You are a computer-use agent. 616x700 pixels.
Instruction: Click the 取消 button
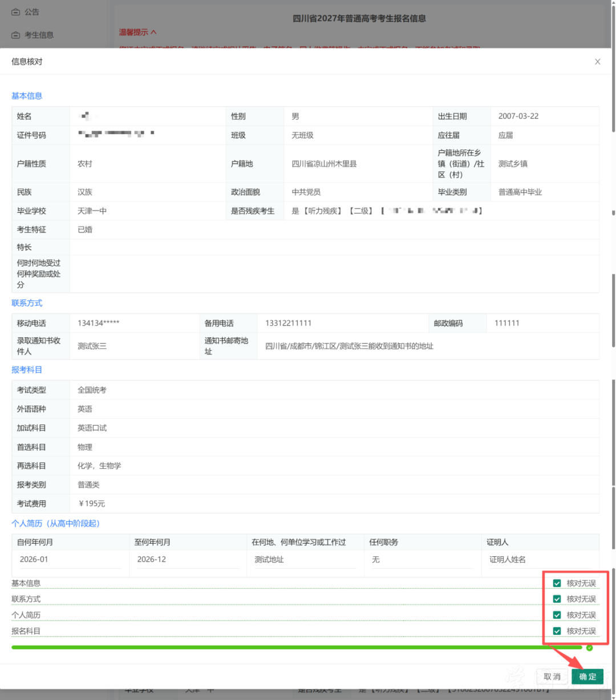[552, 677]
